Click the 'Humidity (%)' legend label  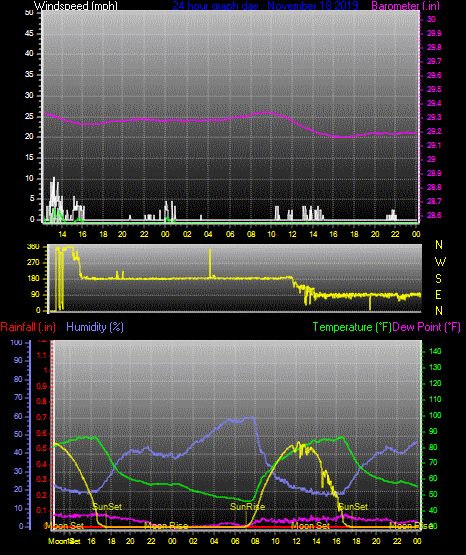(x=95, y=327)
